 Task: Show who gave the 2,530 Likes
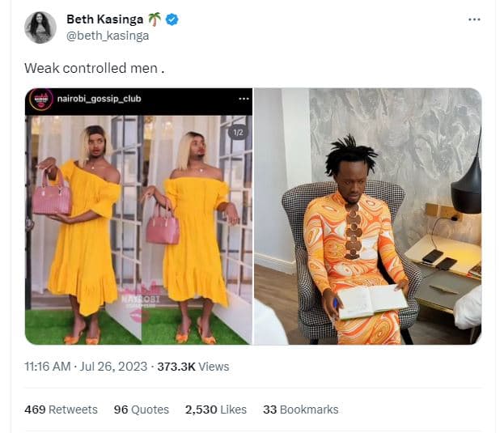[x=215, y=410]
